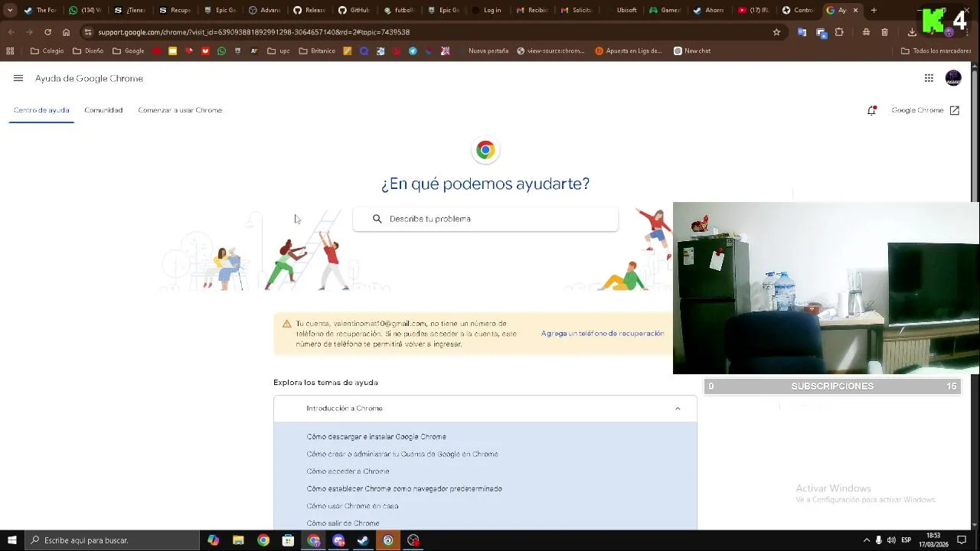Switch to the WhatsApp browser tab

coord(85,10)
